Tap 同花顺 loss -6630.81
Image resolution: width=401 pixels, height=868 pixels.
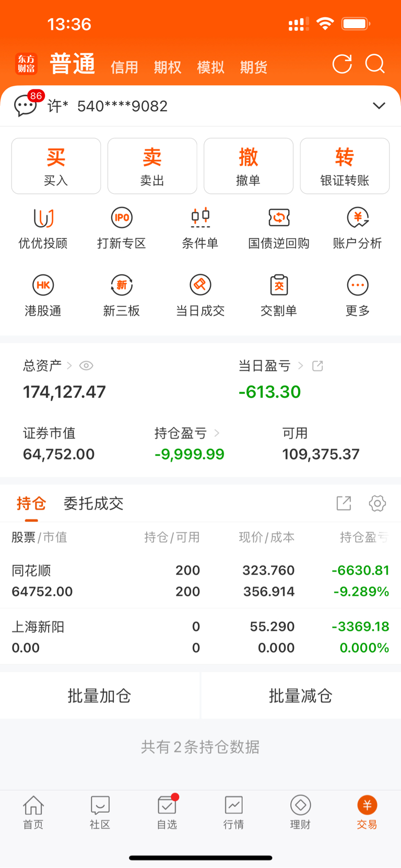[x=361, y=570]
